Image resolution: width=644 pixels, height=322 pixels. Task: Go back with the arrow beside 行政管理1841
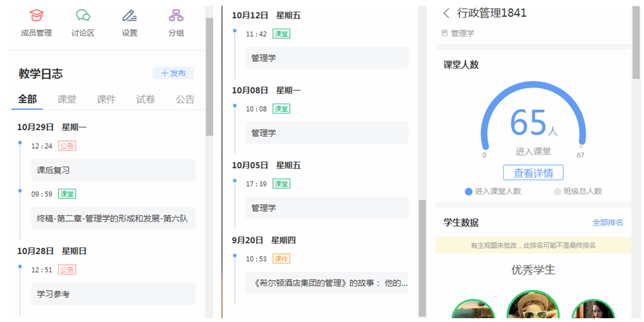(447, 13)
